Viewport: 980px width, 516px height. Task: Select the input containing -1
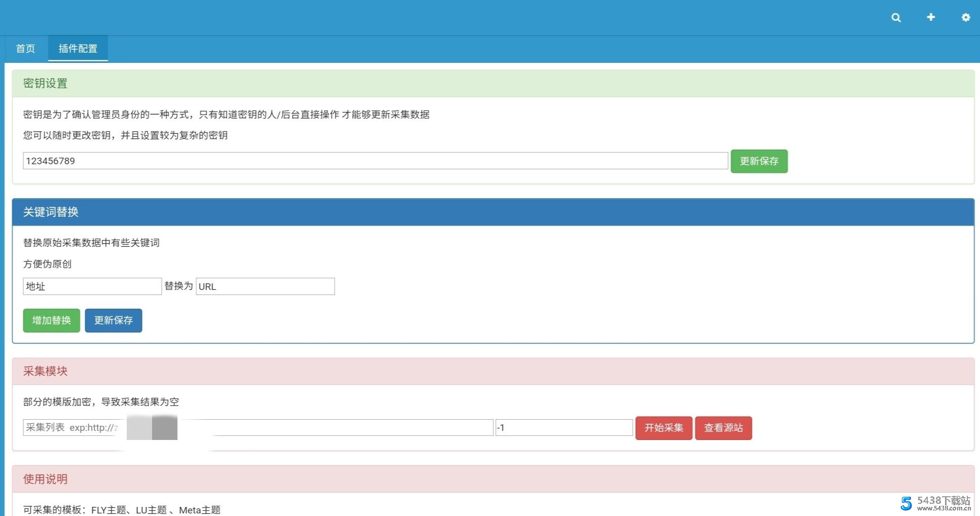(564, 427)
